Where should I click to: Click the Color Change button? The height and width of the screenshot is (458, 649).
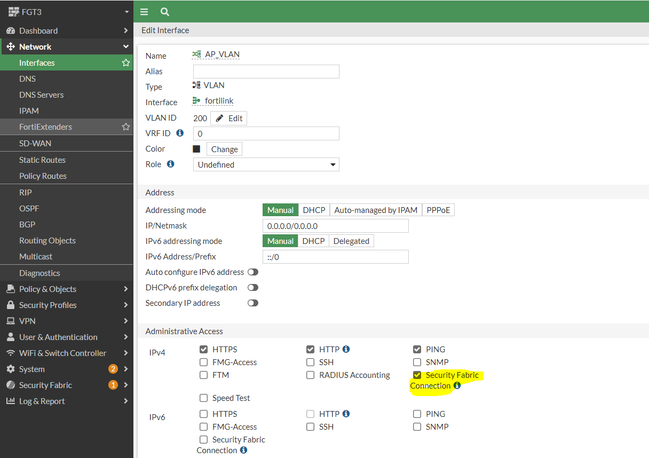[x=224, y=149]
